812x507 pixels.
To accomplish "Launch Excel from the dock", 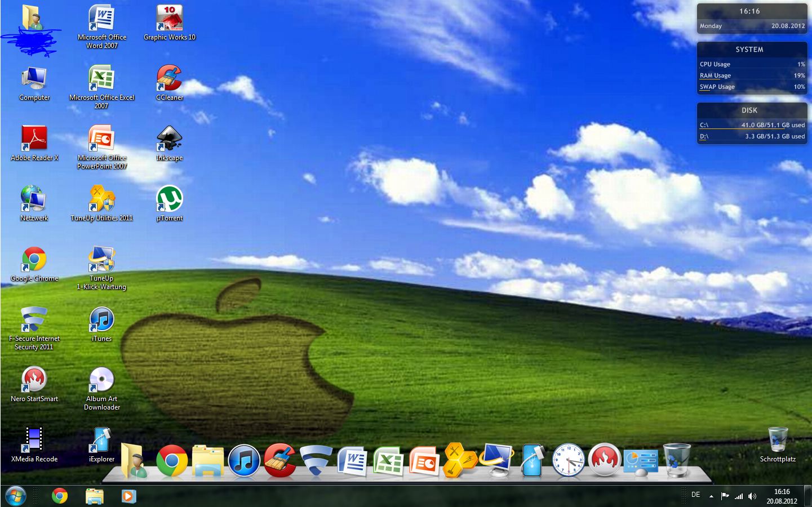I will click(388, 461).
